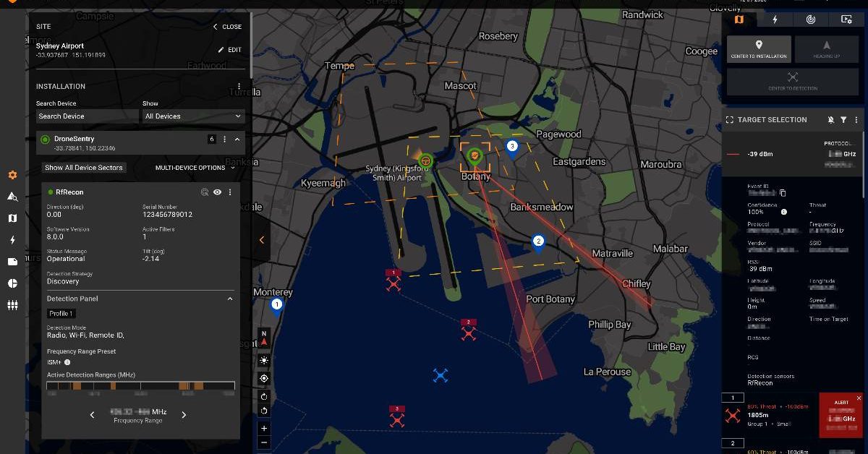Click the sensor marker at Sydney Airport
This screenshot has height=454, width=868.
(425, 160)
